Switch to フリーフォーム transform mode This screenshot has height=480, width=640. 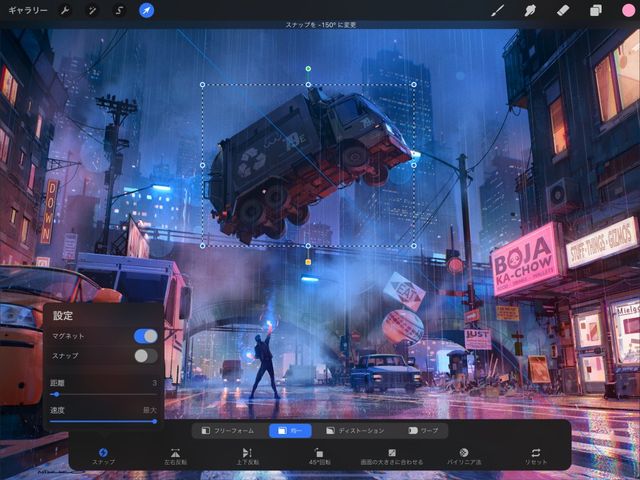(228, 431)
